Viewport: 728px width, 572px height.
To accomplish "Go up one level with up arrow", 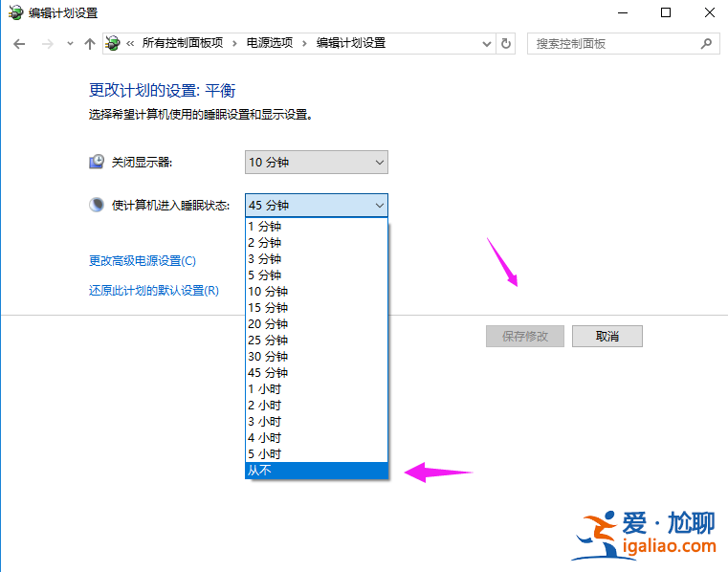I will (90, 44).
